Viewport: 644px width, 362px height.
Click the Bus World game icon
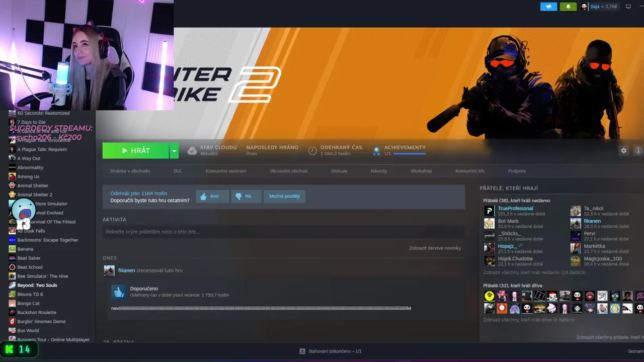tap(12, 330)
